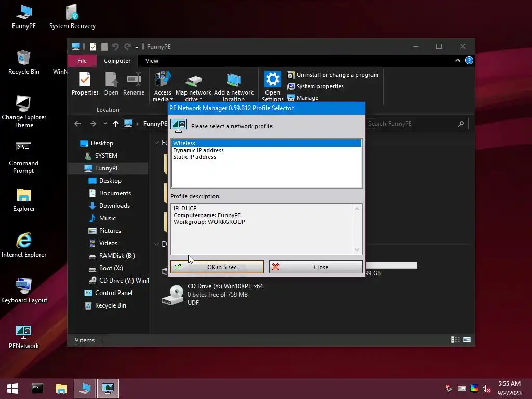Click address bar FunnyPE breadcrumb chevron

(137, 124)
